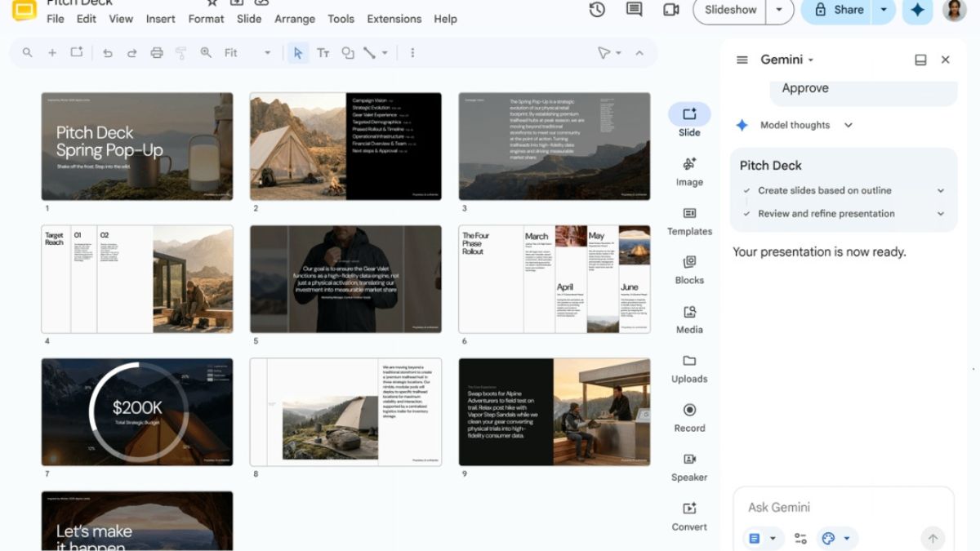Redo the last action
Image resolution: width=980 pixels, height=551 pixels.
(131, 53)
